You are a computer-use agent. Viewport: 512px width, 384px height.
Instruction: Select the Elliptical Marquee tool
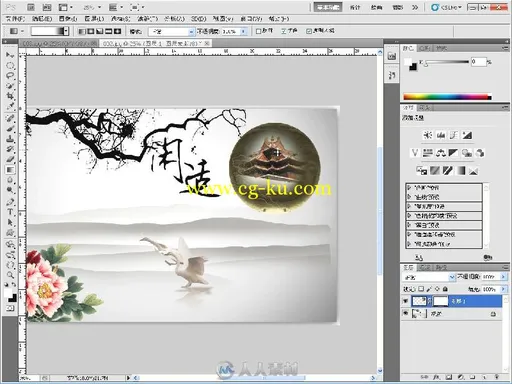pyautogui.click(x=10, y=65)
